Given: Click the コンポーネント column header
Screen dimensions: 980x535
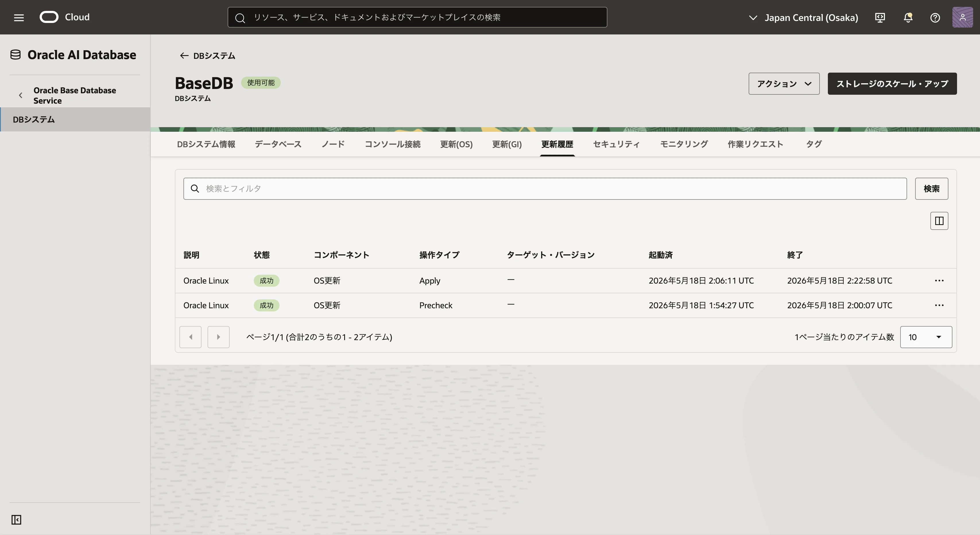Looking at the screenshot, I should click(341, 255).
